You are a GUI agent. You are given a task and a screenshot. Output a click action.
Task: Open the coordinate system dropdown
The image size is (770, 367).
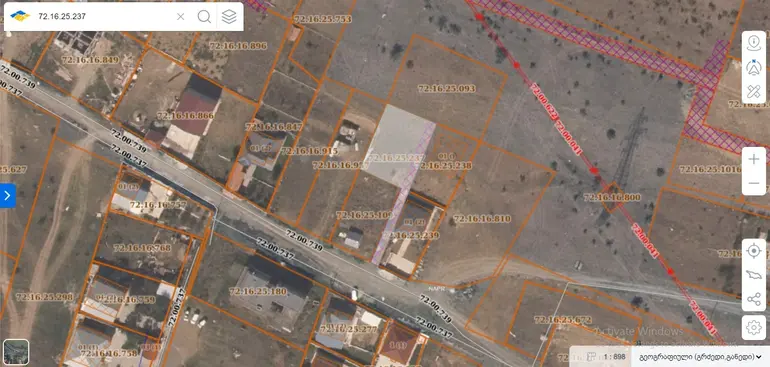[701, 357]
